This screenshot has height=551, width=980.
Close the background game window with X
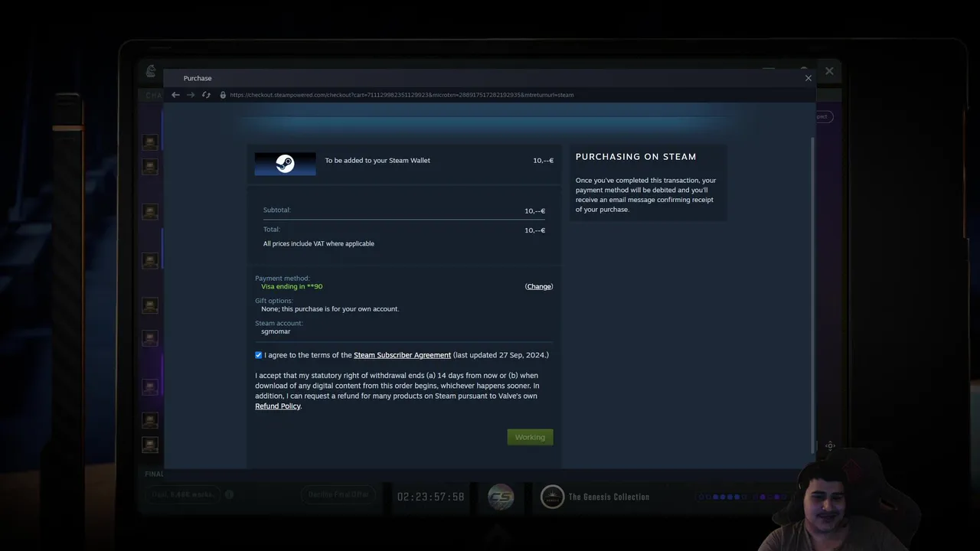click(x=829, y=71)
